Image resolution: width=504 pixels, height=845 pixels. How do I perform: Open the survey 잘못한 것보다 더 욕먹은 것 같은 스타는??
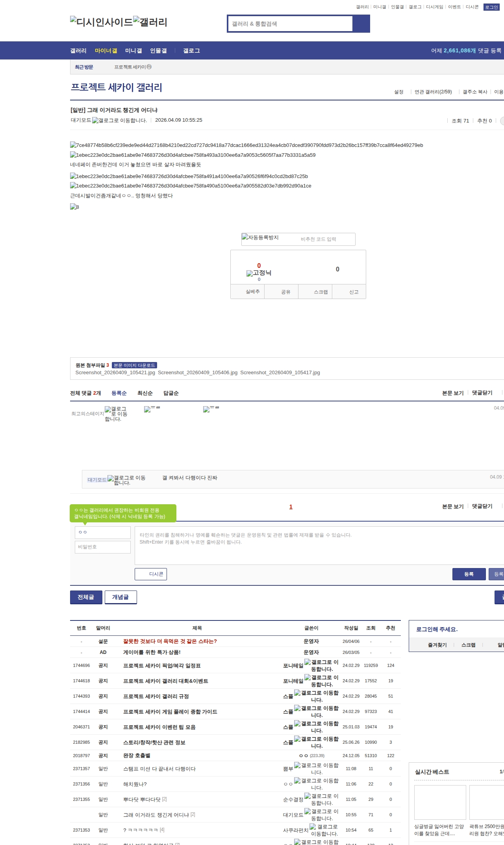[170, 641]
